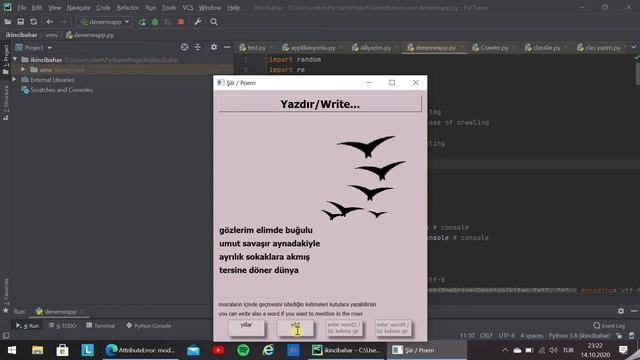
Task: Click the denemeapp run tab
Action: pos(60,311)
